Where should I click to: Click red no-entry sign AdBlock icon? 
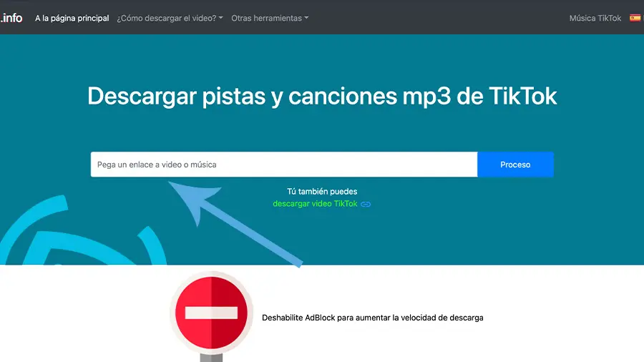211,313
